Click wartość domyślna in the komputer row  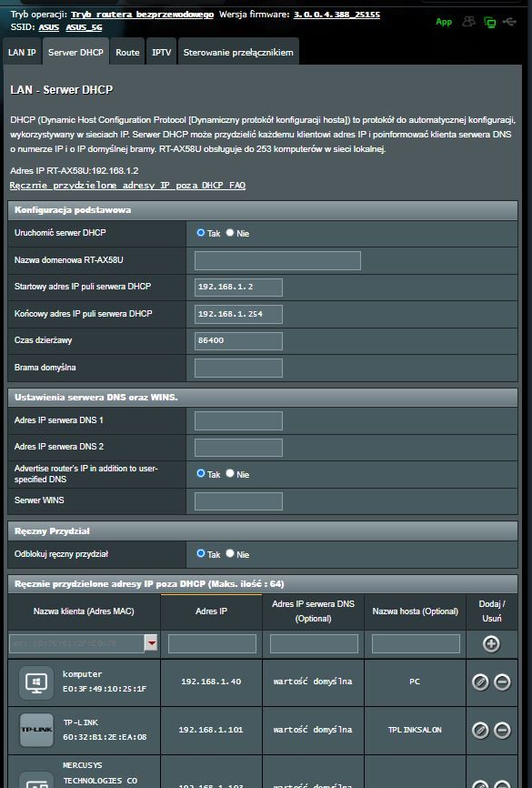(x=313, y=682)
